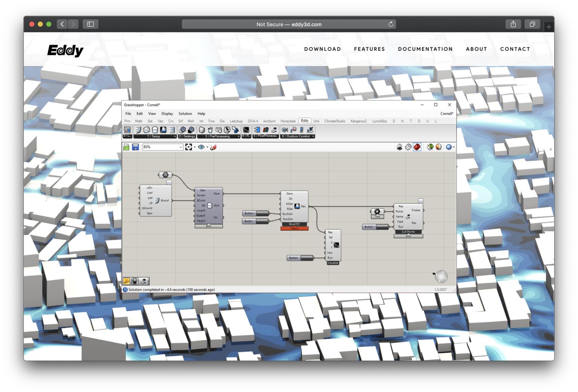Select the ClimateStudio component tab
This screenshot has width=578, height=392.
(335, 121)
